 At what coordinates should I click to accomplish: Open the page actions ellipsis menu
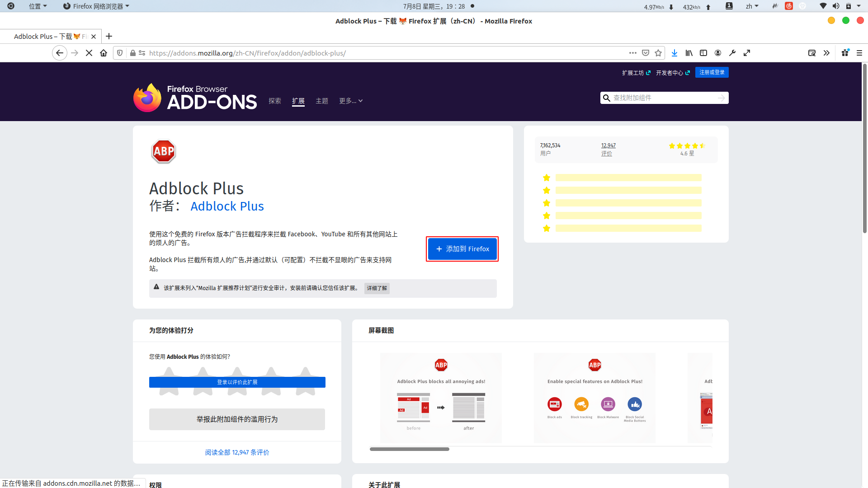pos(632,53)
